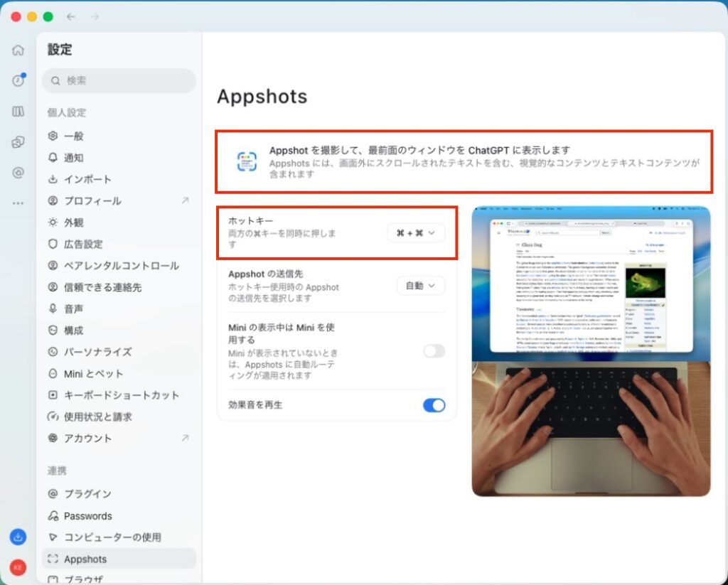Image resolution: width=728 pixels, height=585 pixels.
Task: Click the gear icon beside 一般
Action: 53,136
